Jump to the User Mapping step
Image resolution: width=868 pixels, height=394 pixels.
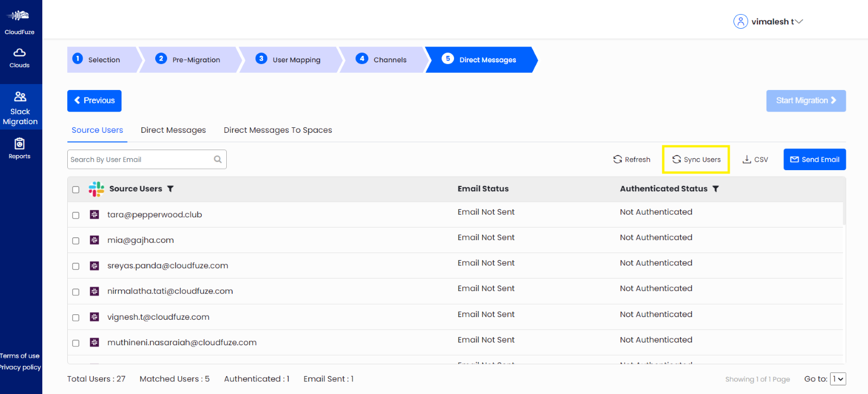290,60
